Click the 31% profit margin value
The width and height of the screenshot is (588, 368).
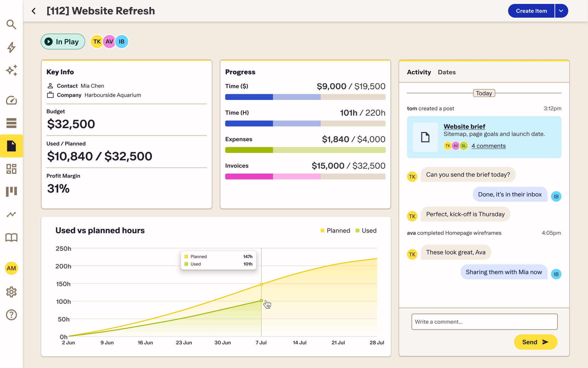point(58,188)
